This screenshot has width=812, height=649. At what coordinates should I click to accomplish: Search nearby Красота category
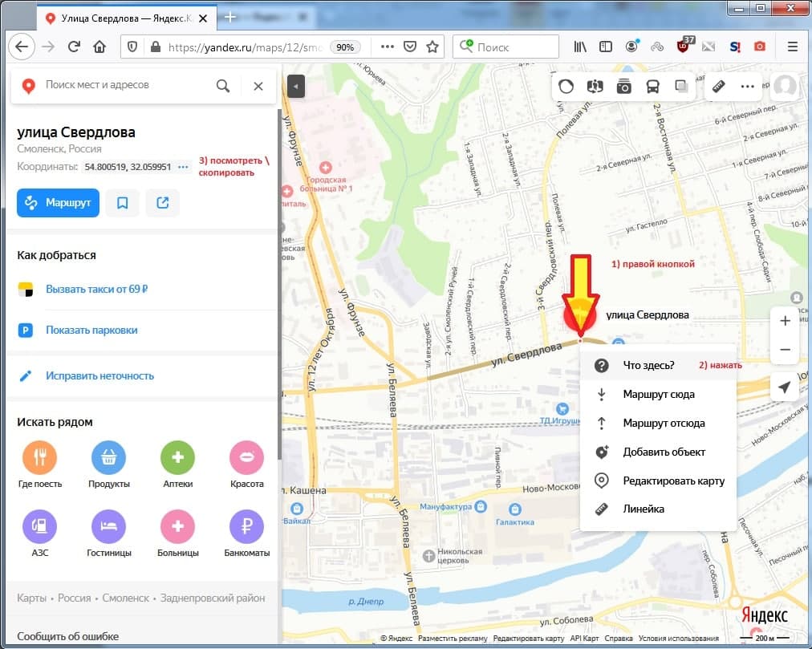coord(246,464)
